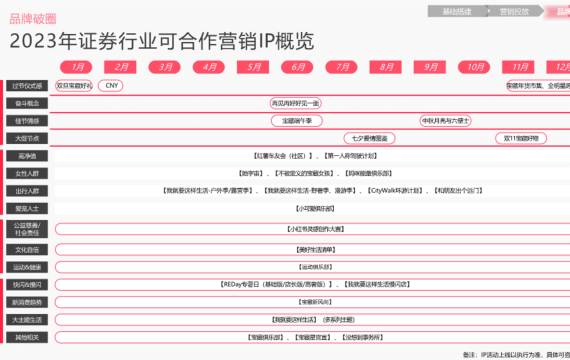
Task: Click the 出行人群 category label
Action: pyautogui.click(x=27, y=191)
